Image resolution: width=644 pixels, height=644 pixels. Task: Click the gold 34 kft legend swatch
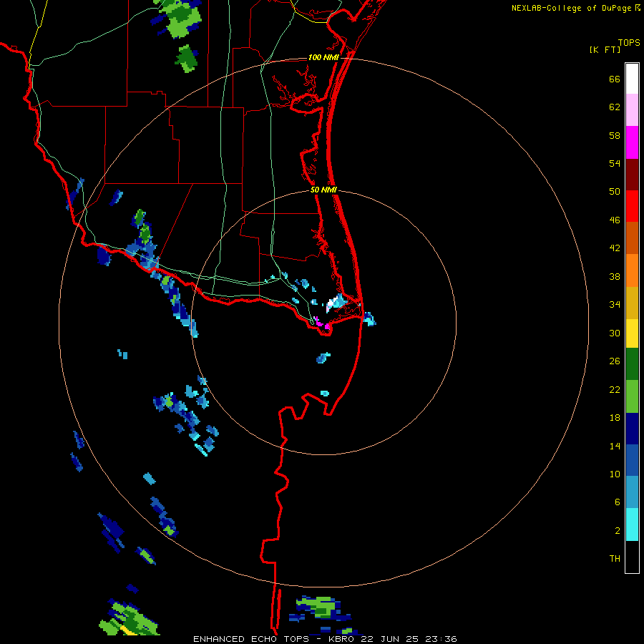pos(632,303)
